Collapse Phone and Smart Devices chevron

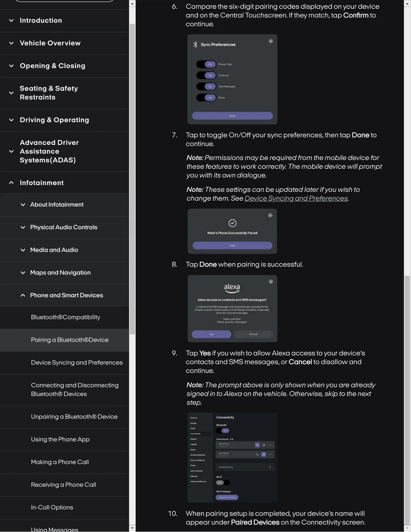point(23,295)
